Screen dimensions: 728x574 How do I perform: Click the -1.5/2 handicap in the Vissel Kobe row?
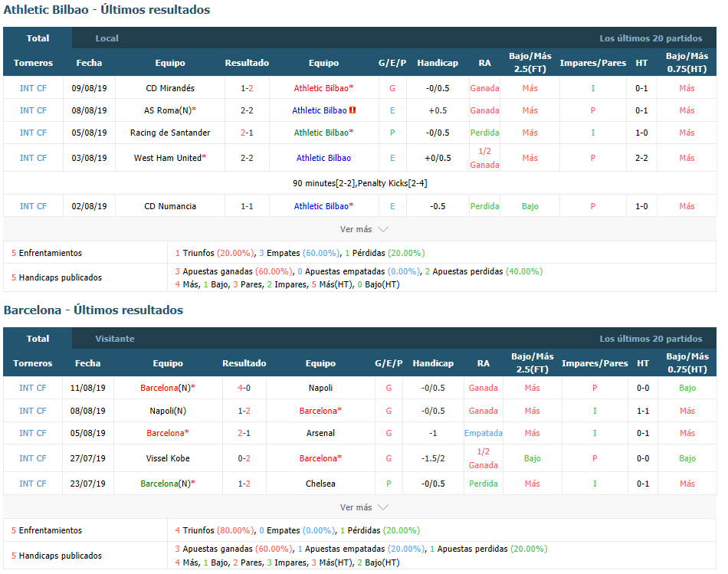(x=433, y=458)
